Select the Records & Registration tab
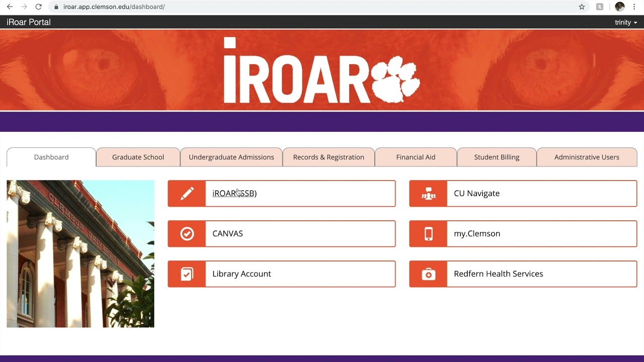 329,157
